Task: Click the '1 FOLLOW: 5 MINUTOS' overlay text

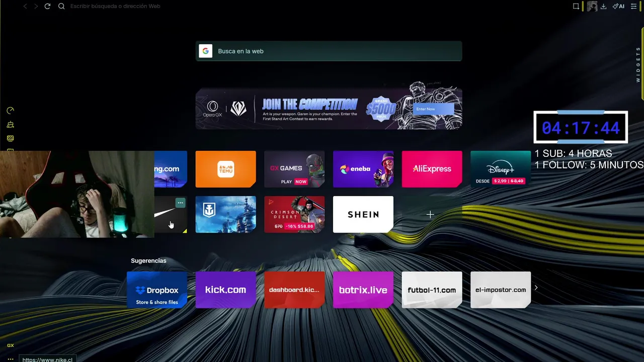Action: tap(589, 165)
